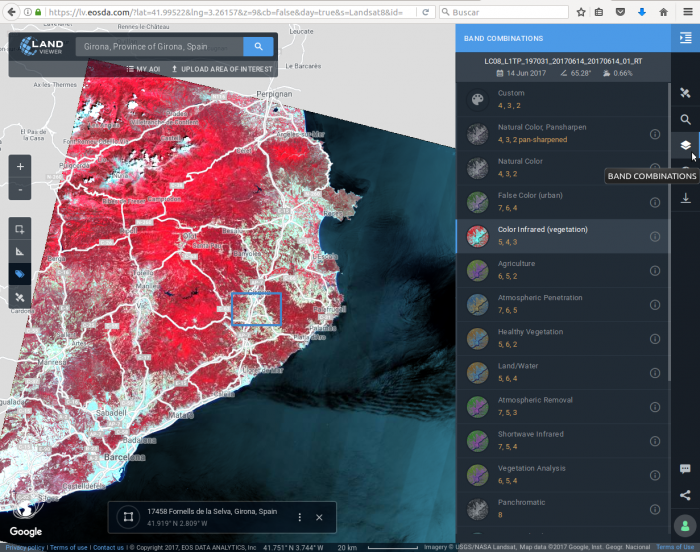Open the Contact us link
Viewport: 700px width, 552px height.
pos(108,548)
